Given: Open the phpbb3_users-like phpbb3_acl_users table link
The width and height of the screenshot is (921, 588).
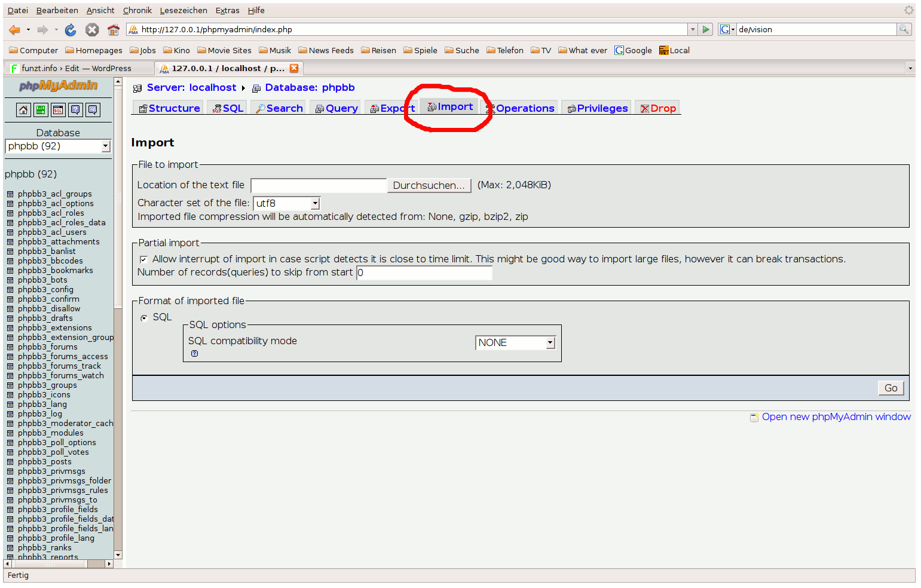Looking at the screenshot, I should click(x=52, y=232).
